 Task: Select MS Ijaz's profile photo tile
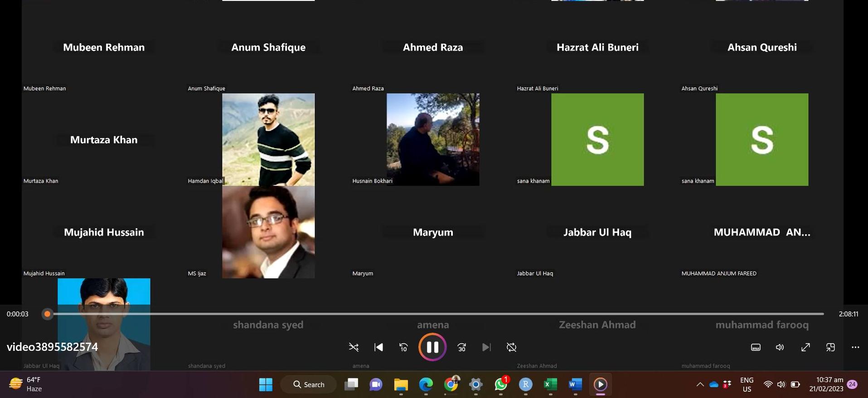point(268,232)
